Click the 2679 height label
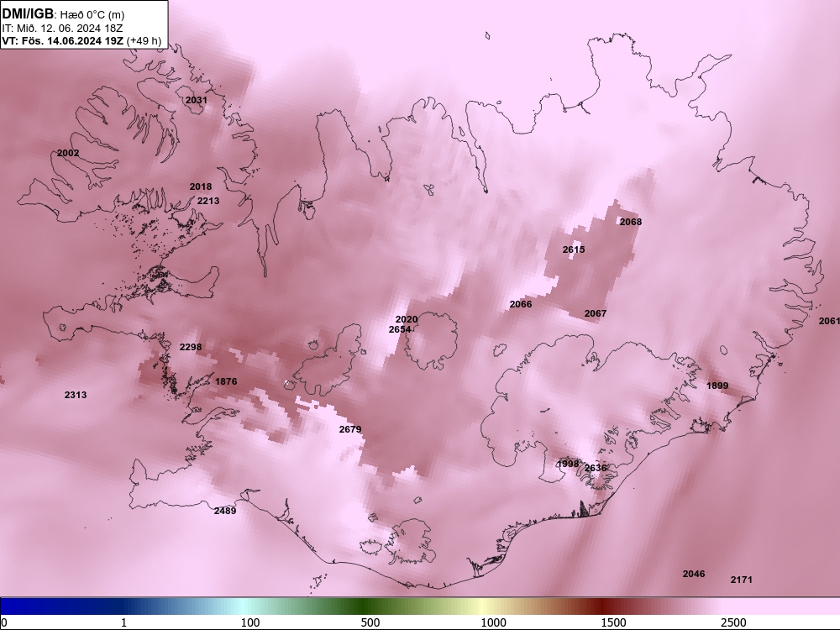Viewport: 840px width, 630px height. (350, 429)
